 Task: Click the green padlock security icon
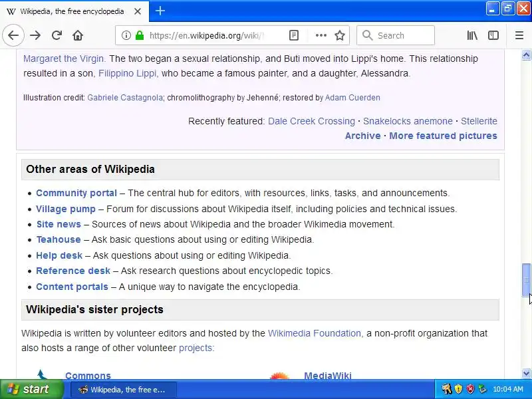point(140,35)
